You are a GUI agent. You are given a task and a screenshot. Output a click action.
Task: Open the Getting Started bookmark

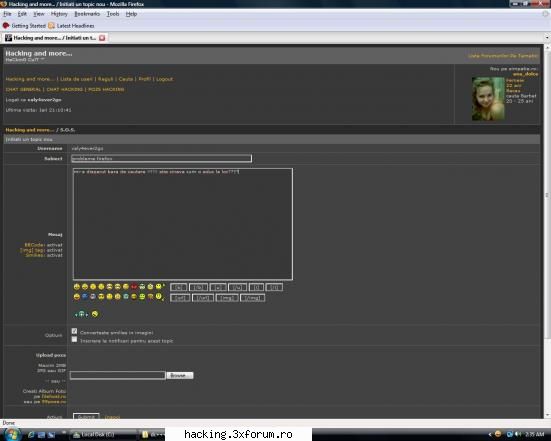(24, 26)
